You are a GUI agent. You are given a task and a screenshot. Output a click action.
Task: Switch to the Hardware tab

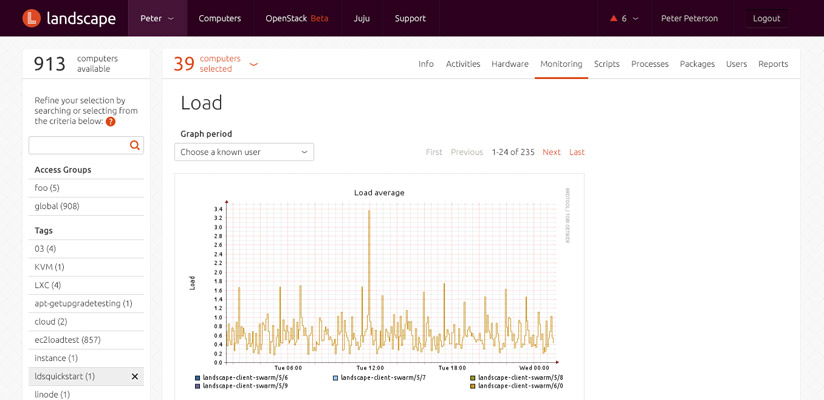click(x=510, y=64)
